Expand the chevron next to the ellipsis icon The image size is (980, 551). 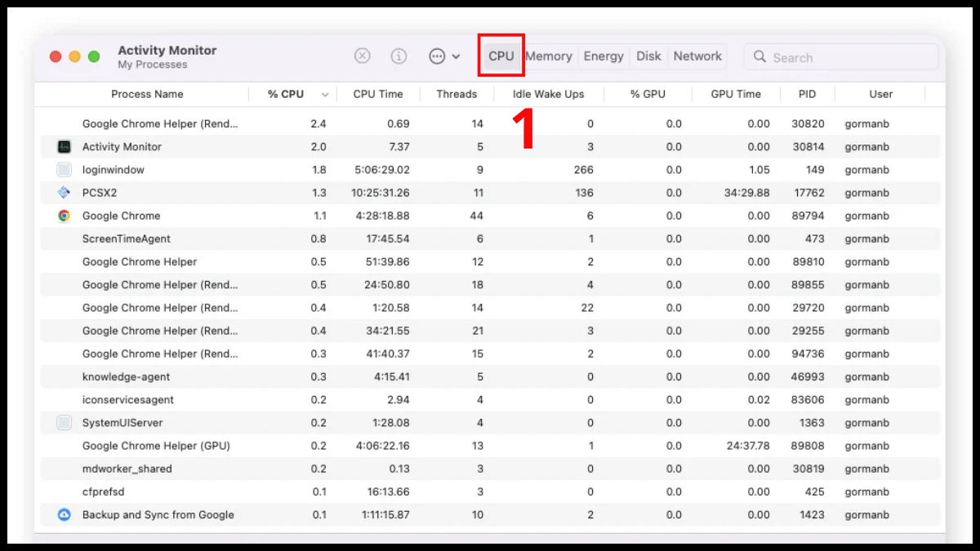point(456,57)
